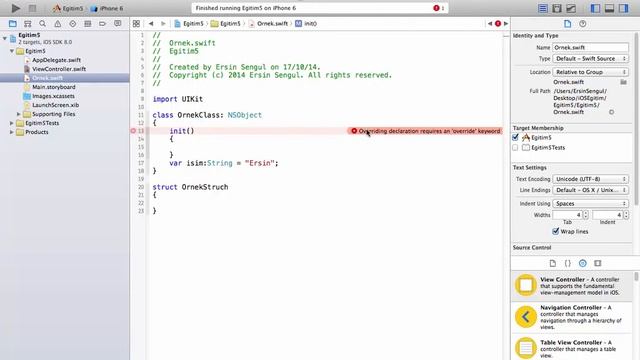Open the Test navigator

pyautogui.click(x=73, y=24)
